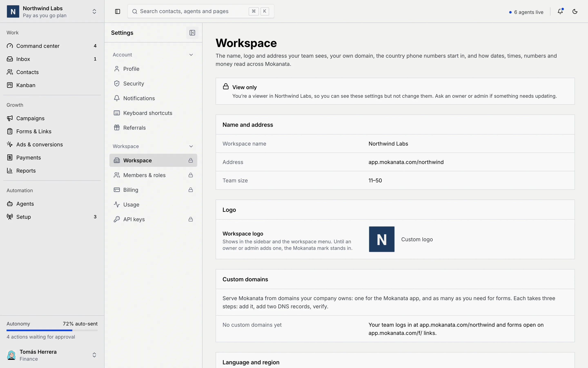The height and width of the screenshot is (368, 588).
Task: Collapse the Settings panel
Action: tap(192, 33)
